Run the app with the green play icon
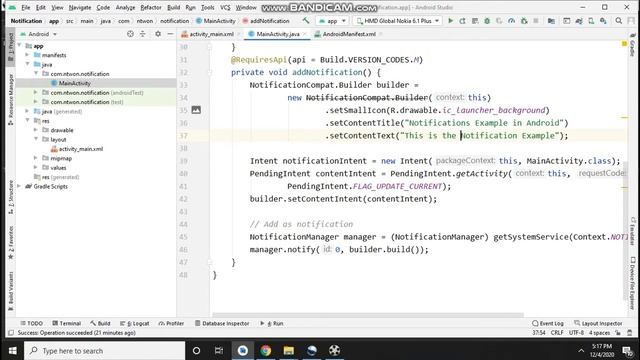The height and width of the screenshot is (360, 640). 451,21
